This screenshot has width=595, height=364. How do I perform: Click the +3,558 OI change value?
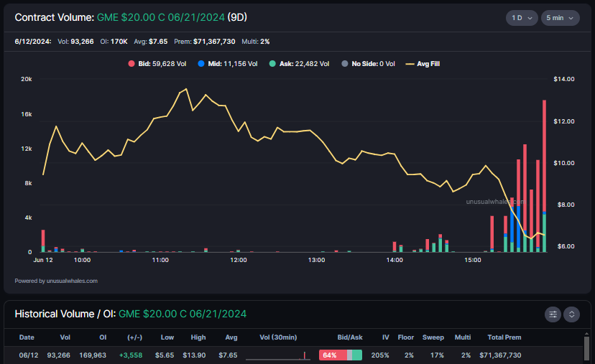click(131, 355)
